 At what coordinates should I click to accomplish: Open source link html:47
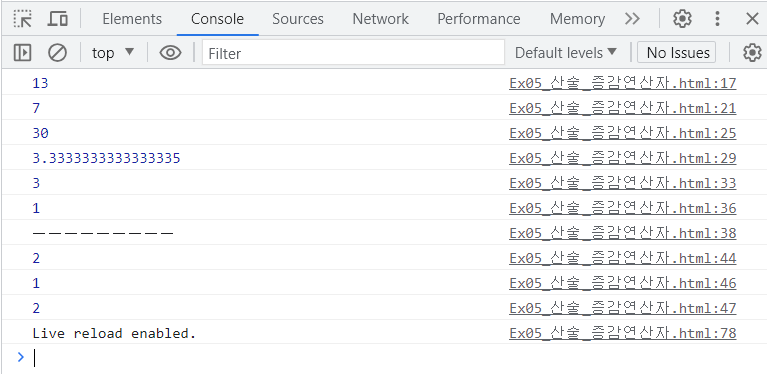click(x=622, y=308)
